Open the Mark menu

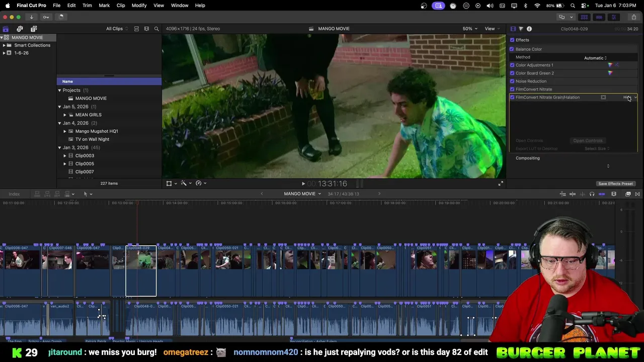[104, 6]
